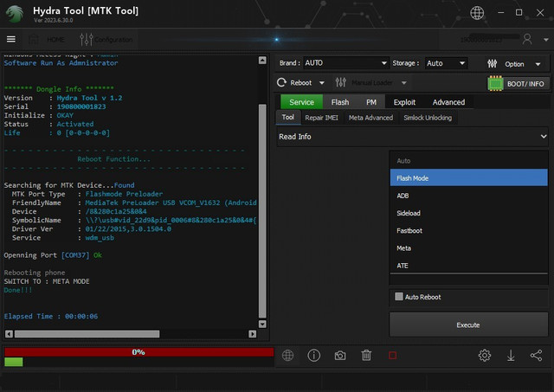Choose Meta in the reboot mode list
This screenshot has height=392, width=554.
click(x=469, y=247)
